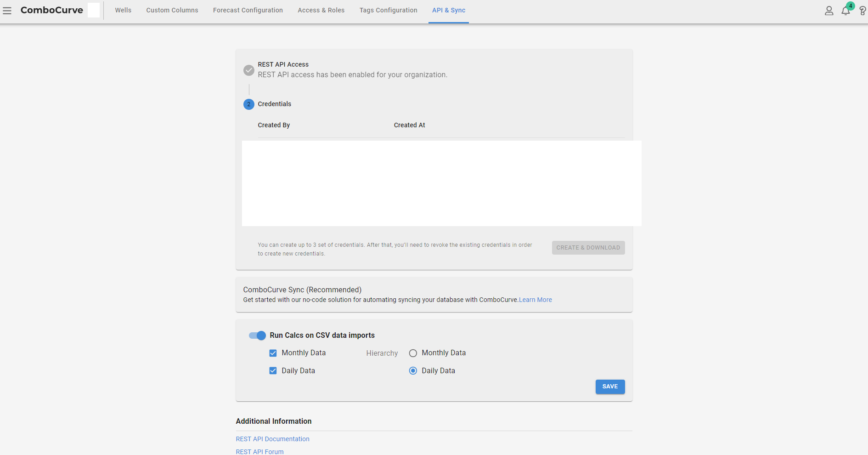This screenshot has height=455, width=868.
Task: Click the ComboCurve Sync (Recommended) heading
Action: (x=302, y=290)
